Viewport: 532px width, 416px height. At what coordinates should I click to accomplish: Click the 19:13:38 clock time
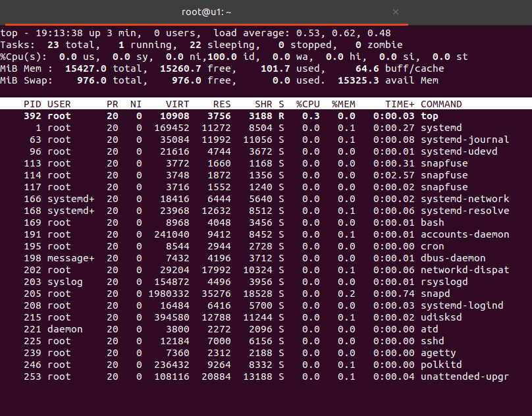point(59,34)
